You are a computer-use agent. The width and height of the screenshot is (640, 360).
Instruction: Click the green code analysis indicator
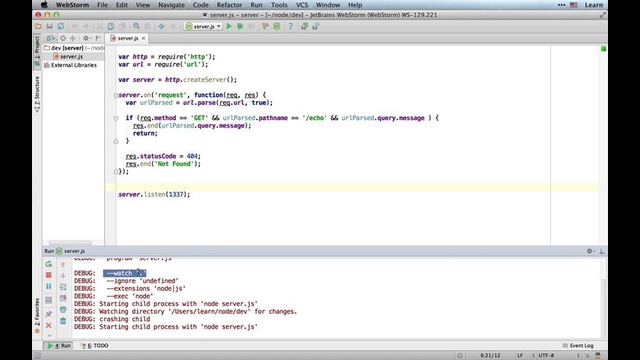(x=603, y=49)
